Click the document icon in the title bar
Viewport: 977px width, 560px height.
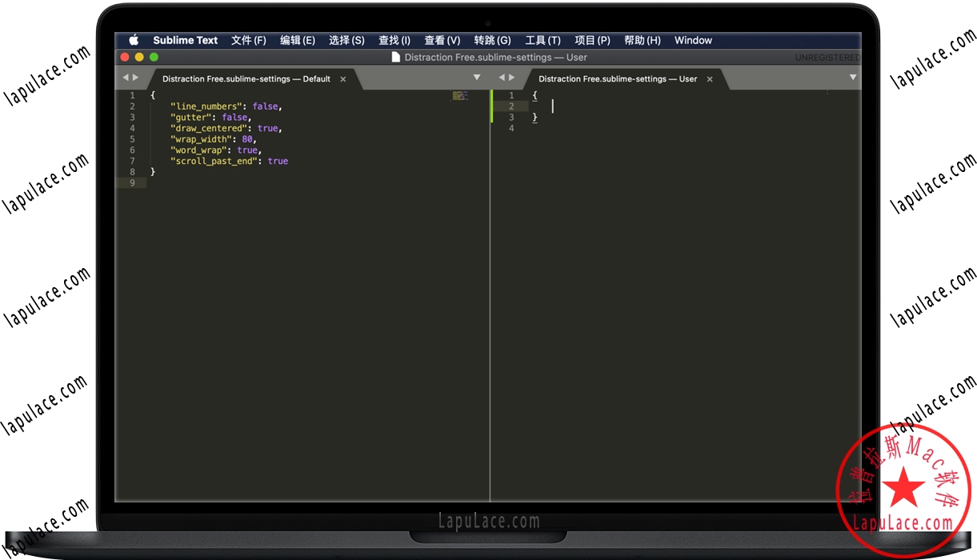tap(396, 57)
